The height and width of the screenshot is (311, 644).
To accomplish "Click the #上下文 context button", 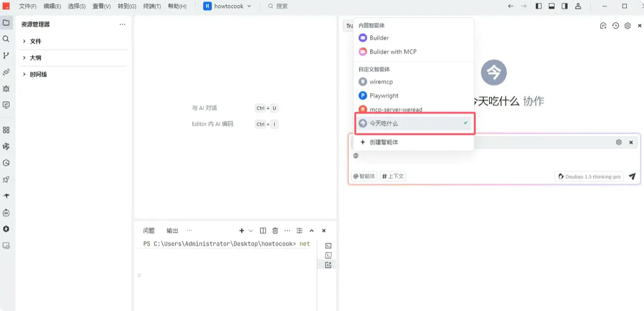I will [393, 177].
